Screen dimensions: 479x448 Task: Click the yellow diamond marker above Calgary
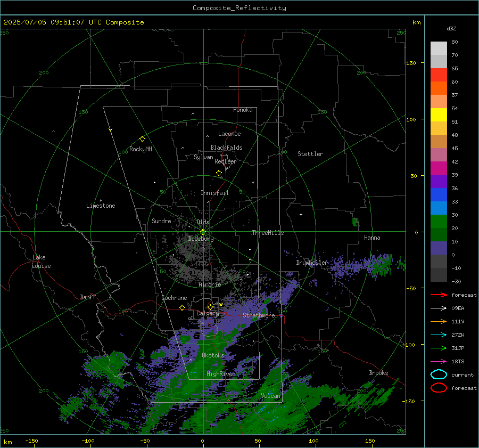click(x=210, y=307)
